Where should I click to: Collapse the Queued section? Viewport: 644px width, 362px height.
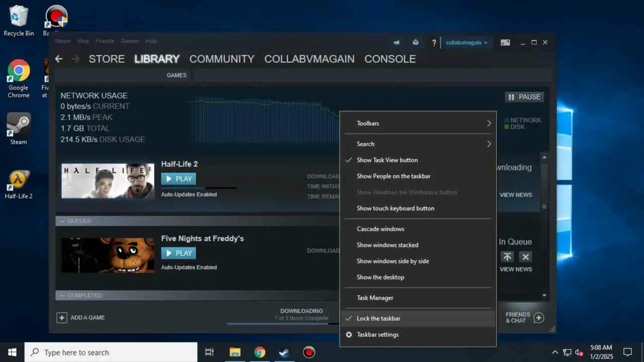coord(62,221)
